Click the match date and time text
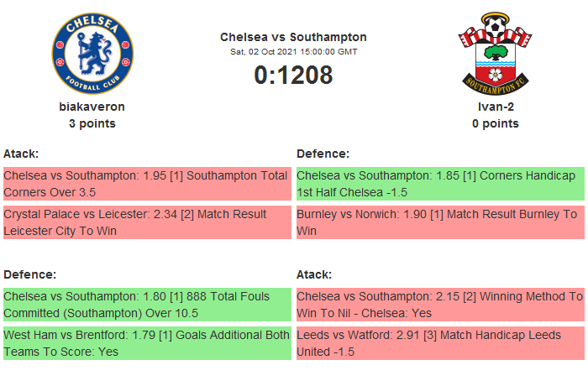 click(293, 52)
